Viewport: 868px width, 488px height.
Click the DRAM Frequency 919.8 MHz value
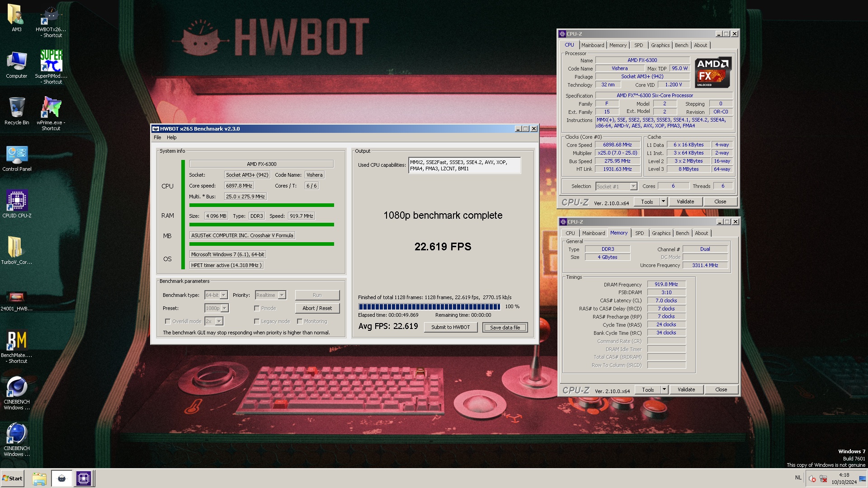click(666, 285)
